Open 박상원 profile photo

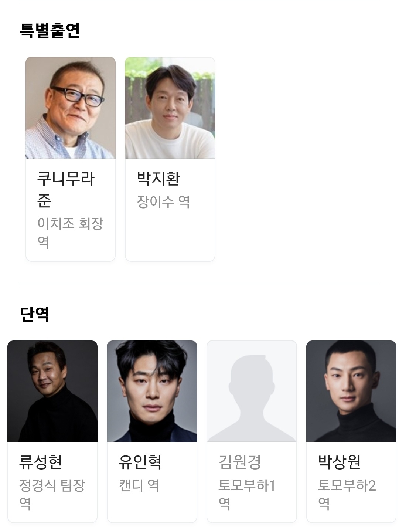[351, 391]
